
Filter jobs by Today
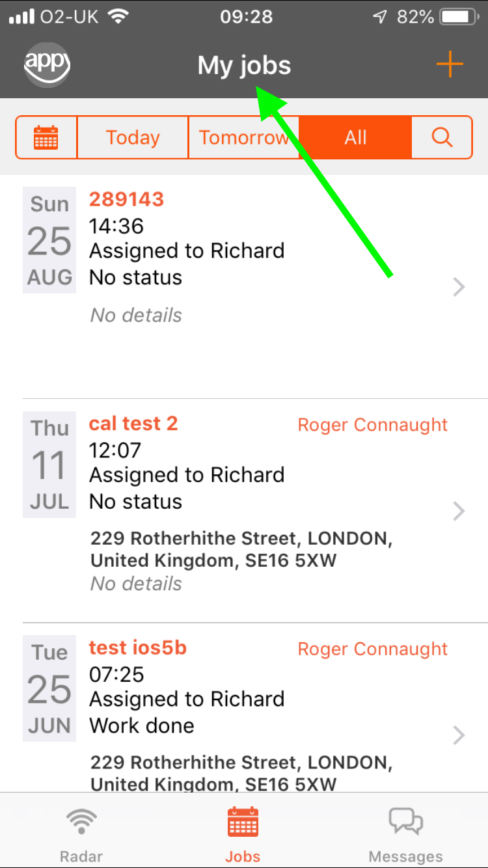pyautogui.click(x=133, y=137)
